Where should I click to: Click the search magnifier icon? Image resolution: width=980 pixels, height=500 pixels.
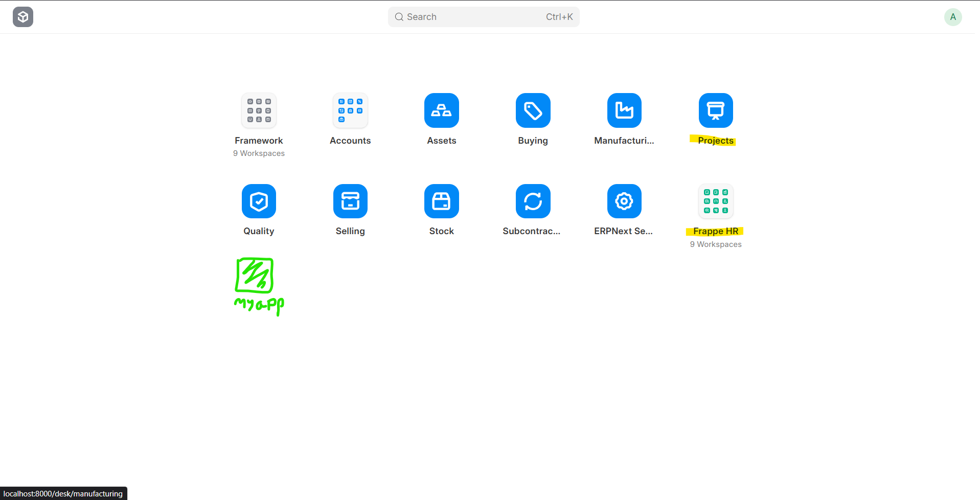click(399, 17)
